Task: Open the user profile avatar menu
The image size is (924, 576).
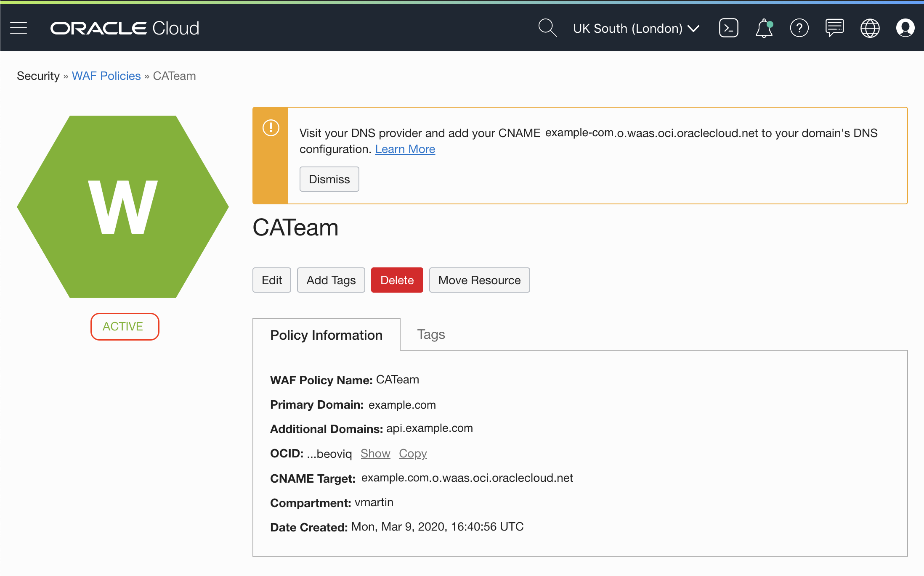Action: point(905,28)
